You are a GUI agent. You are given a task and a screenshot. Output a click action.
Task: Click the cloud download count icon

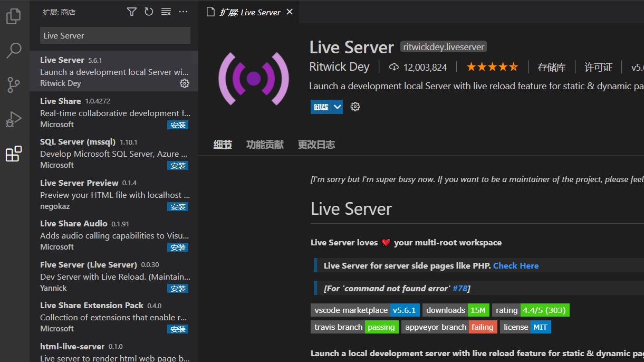click(x=393, y=67)
